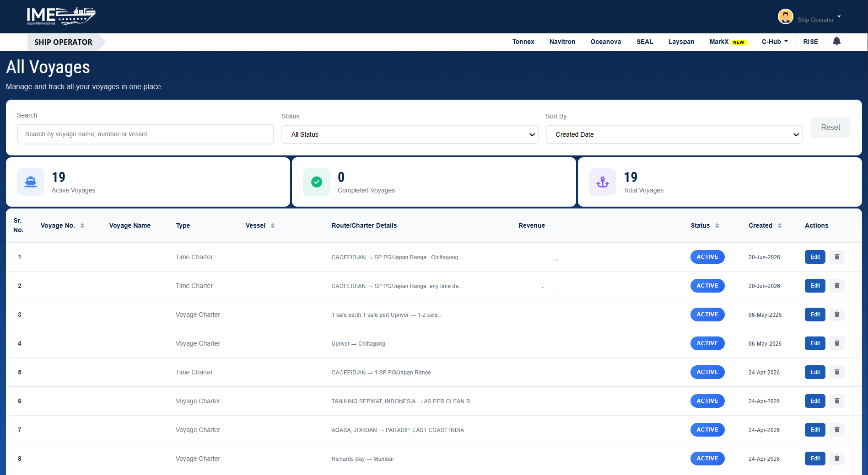Edit voyage row 6
The width and height of the screenshot is (868, 475).
tap(815, 401)
